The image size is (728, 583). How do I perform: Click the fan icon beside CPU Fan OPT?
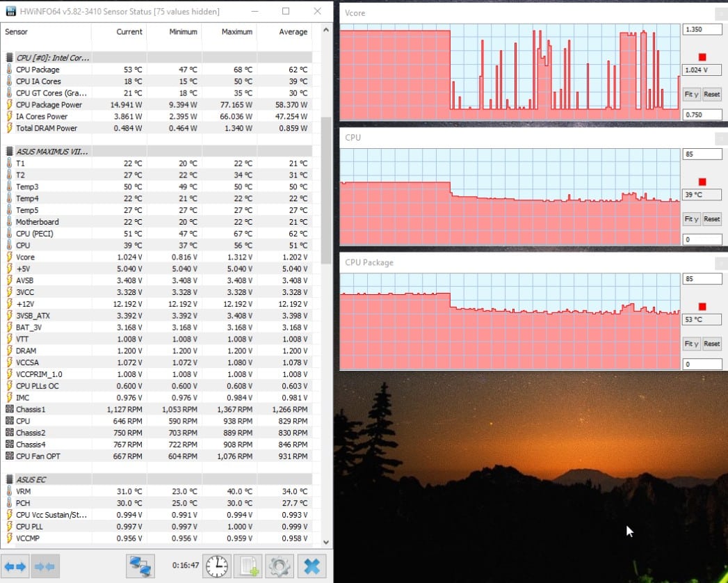(x=9, y=456)
